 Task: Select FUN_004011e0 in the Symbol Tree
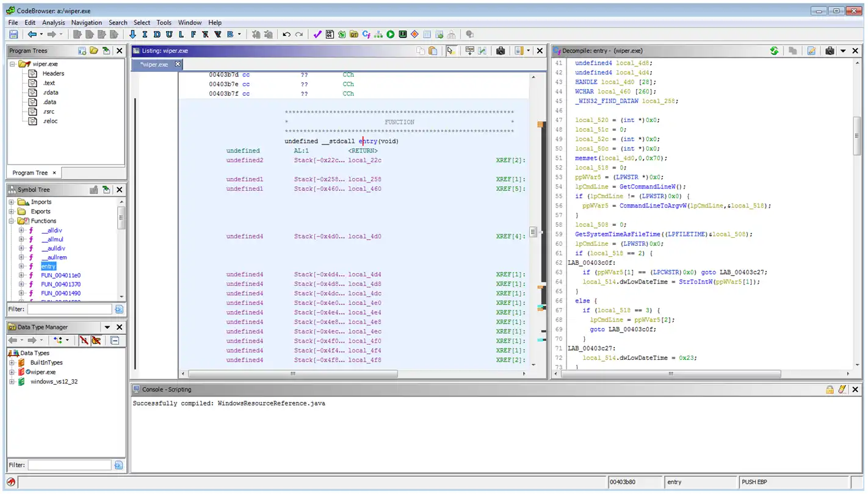[61, 275]
